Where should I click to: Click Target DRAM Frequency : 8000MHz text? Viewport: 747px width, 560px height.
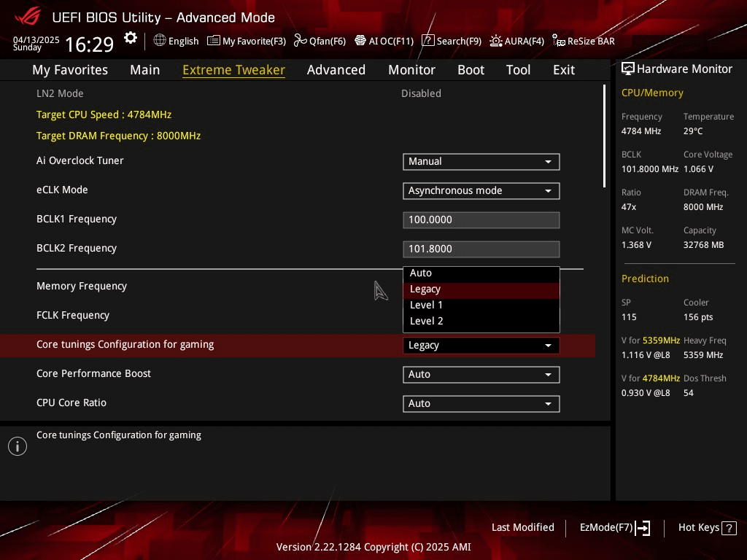[119, 136]
